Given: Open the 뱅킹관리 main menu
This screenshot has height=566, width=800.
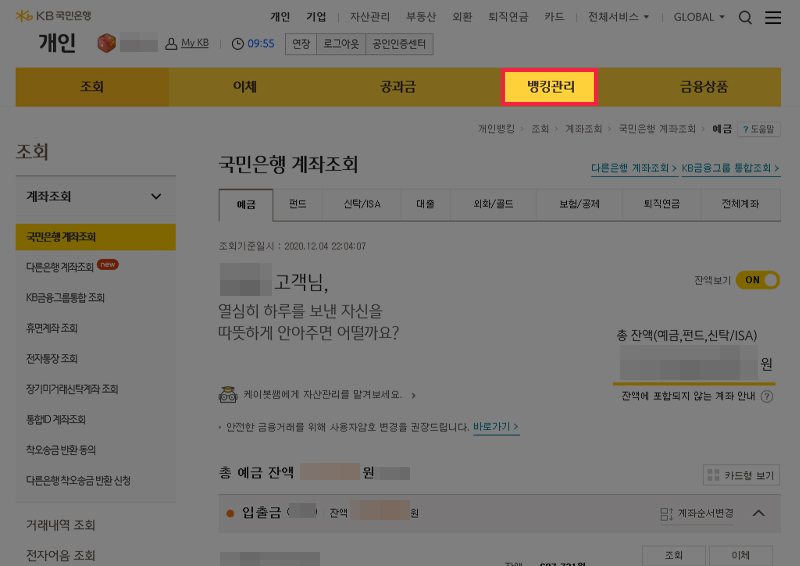Looking at the screenshot, I should pyautogui.click(x=549, y=87).
